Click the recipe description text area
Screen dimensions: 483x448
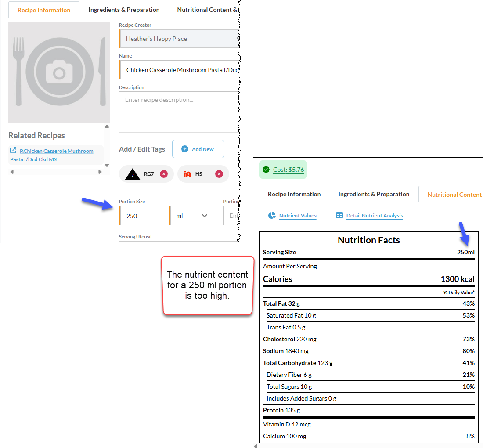(x=179, y=108)
